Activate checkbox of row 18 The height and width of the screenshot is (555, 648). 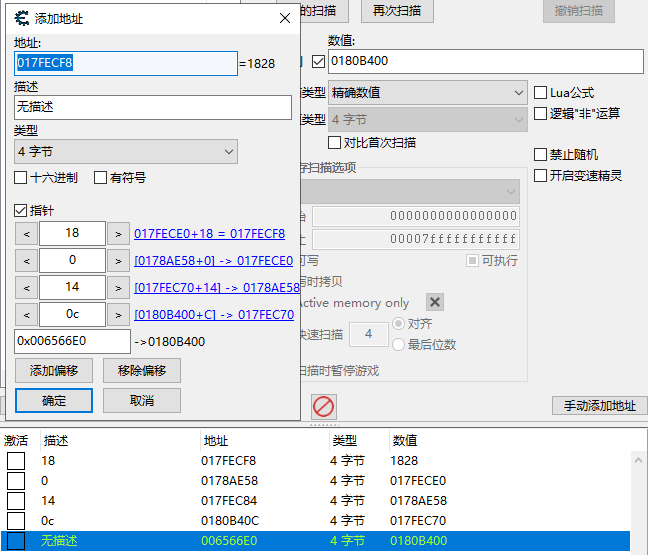[x=16, y=460]
